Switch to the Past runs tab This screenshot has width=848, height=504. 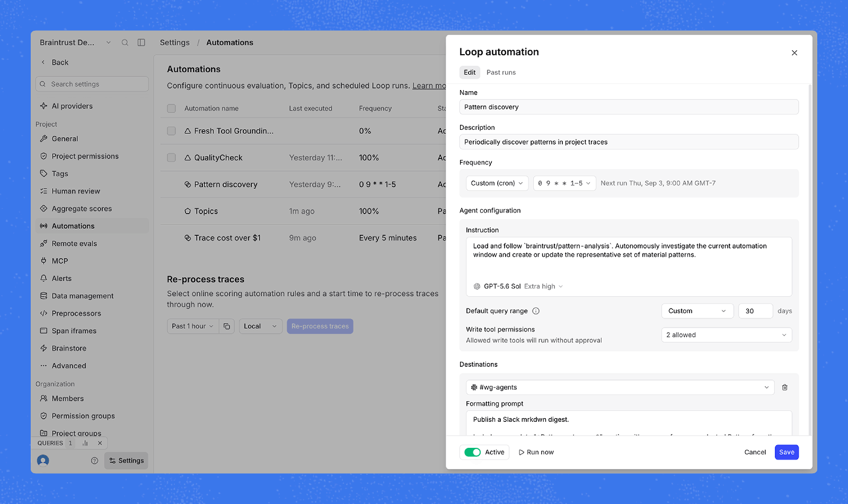pos(501,73)
